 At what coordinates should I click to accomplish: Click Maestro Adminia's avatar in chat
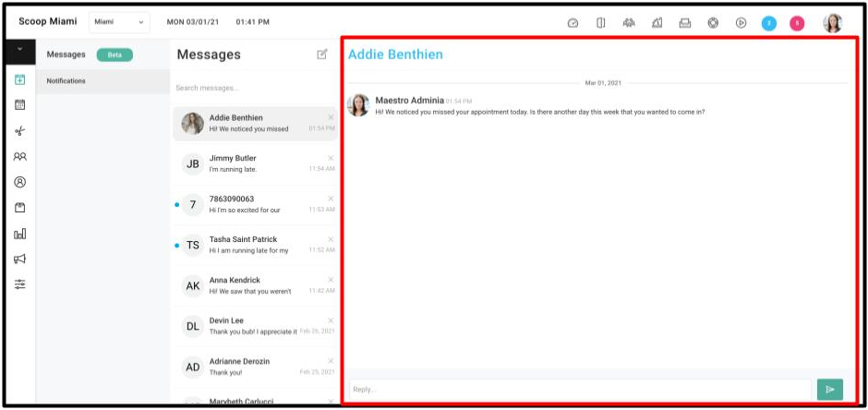[x=358, y=105]
